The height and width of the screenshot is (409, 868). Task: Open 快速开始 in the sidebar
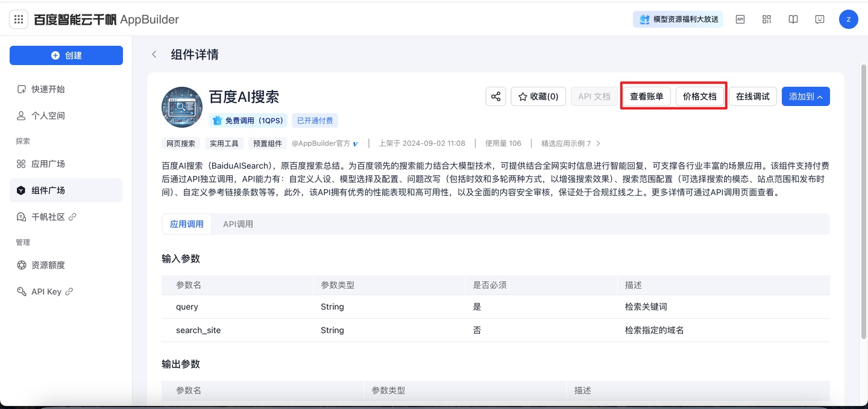(x=66, y=89)
